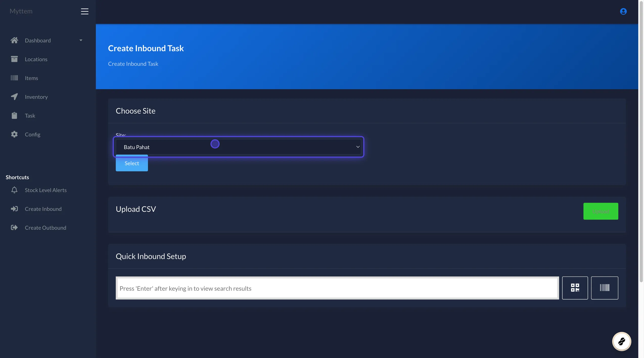644x358 pixels.
Task: Click the Create Outbound exit icon
Action: point(14,227)
